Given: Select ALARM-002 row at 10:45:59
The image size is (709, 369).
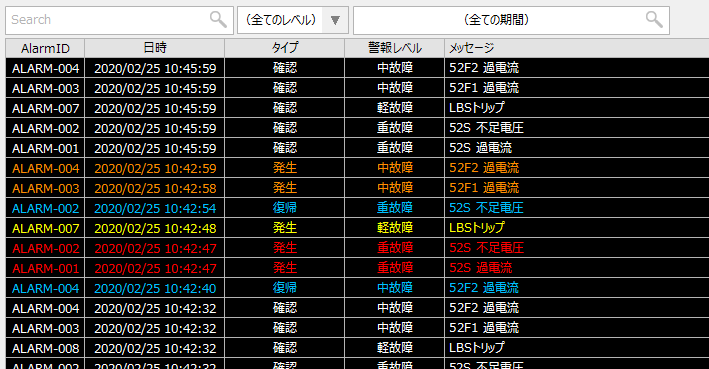Looking at the screenshot, I should tap(357, 128).
